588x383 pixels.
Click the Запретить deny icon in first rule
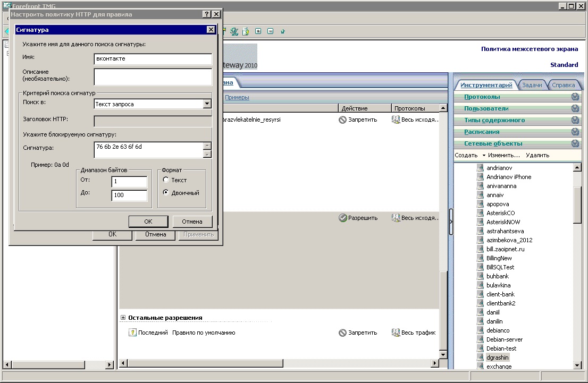tap(342, 120)
